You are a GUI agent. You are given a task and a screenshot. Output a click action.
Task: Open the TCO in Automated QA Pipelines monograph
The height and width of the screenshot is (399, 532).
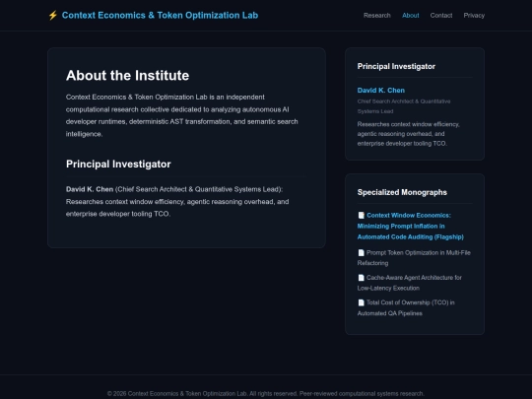[406, 307]
